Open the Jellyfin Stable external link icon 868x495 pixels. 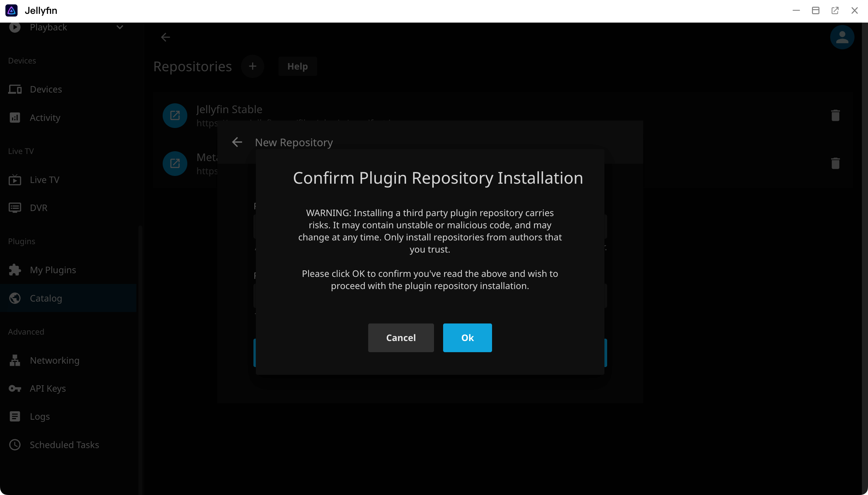174,115
